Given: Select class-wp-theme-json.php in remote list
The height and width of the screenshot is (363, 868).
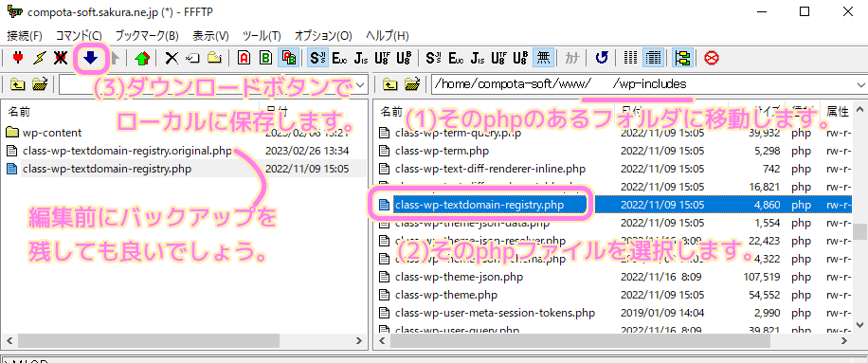Looking at the screenshot, I should pos(459,277).
